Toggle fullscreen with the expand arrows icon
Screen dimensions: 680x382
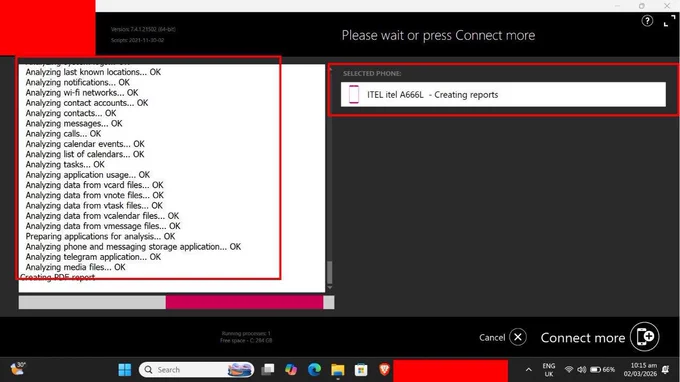pos(669,21)
